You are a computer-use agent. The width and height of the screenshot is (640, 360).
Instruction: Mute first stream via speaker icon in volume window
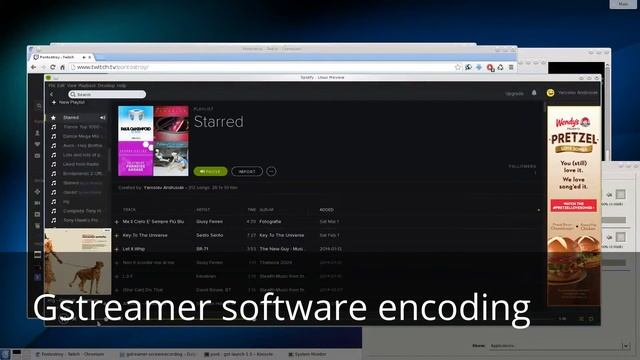pyautogui.click(x=609, y=195)
